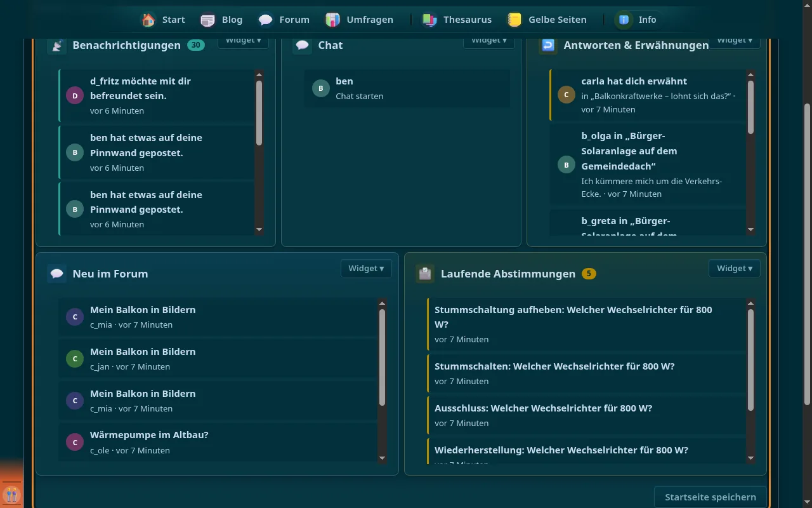The width and height of the screenshot is (812, 508).
Task: Click the Gelbe Seiten notebook icon
Action: coord(514,20)
